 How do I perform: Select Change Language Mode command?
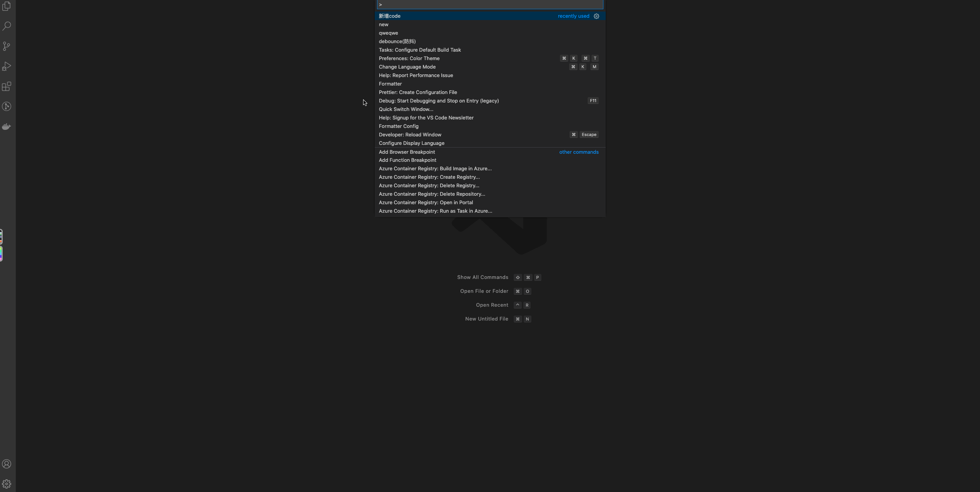407,67
